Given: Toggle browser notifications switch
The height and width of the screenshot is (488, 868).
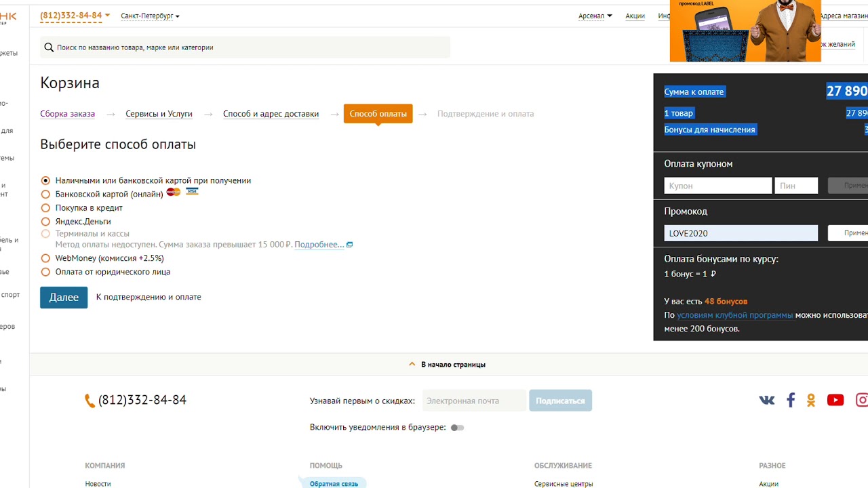Looking at the screenshot, I should point(458,428).
